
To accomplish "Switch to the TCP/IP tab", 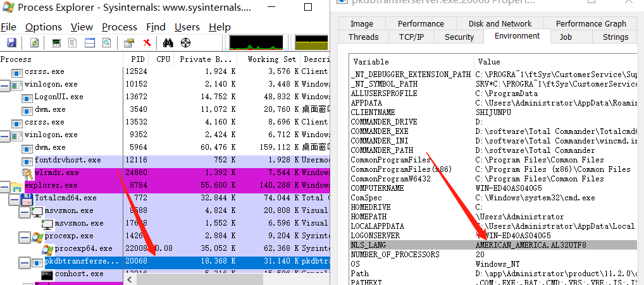I will click(x=412, y=37).
